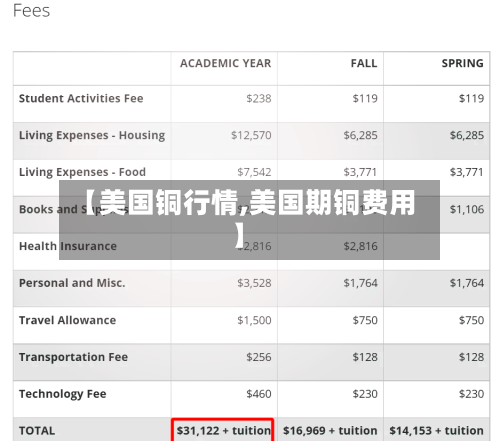Select the FALL column header
The image size is (500, 441).
tap(364, 63)
